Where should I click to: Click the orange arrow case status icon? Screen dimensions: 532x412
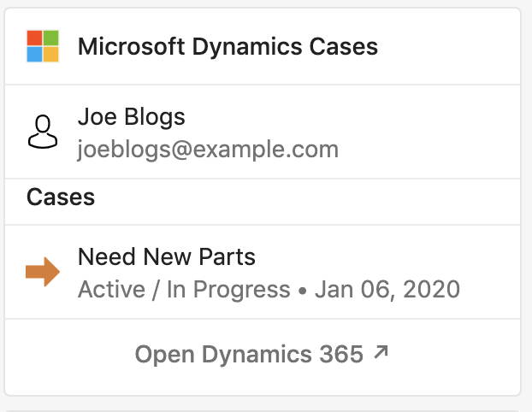click(x=43, y=272)
